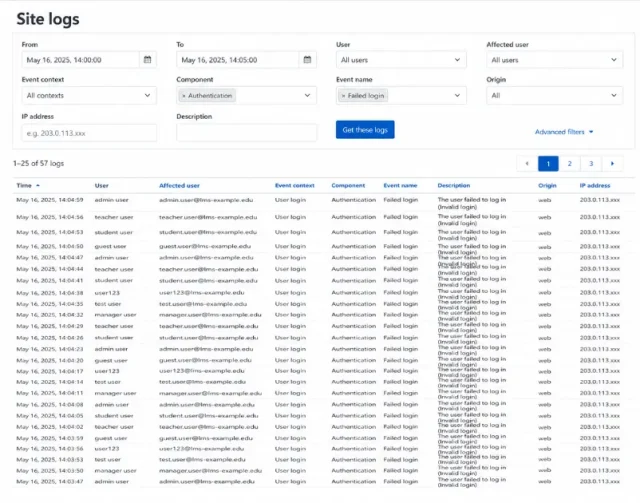640x503 pixels.
Task: Sort by Component column header
Action: pos(348,185)
